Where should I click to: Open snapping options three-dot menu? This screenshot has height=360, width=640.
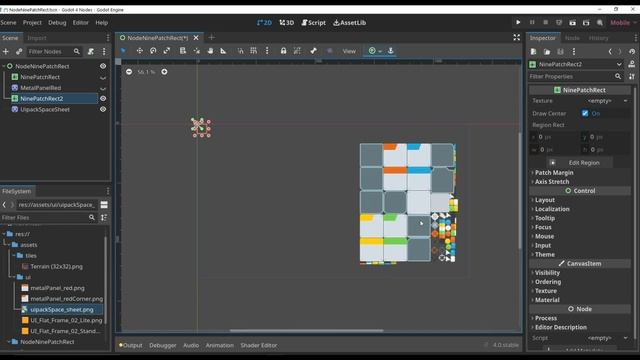click(267, 51)
